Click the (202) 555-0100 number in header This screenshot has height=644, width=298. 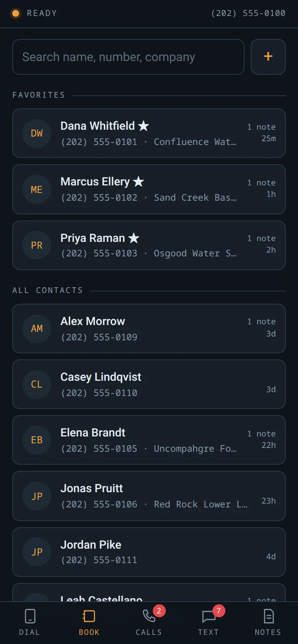point(248,13)
